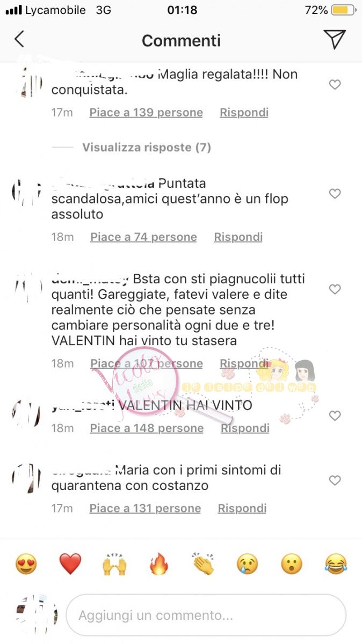Open 'Piace a 139 persone' likes list
This screenshot has height=644, width=362.
(x=146, y=113)
